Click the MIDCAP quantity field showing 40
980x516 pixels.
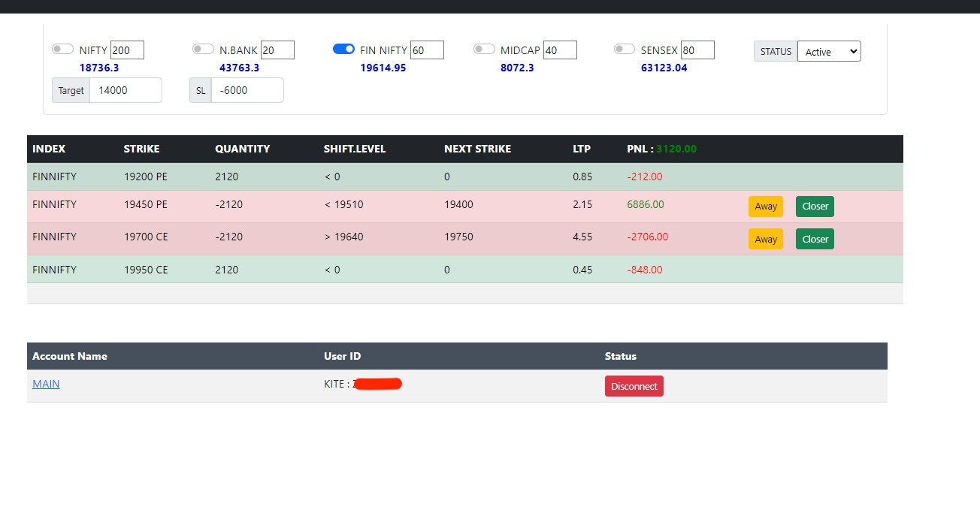click(560, 50)
